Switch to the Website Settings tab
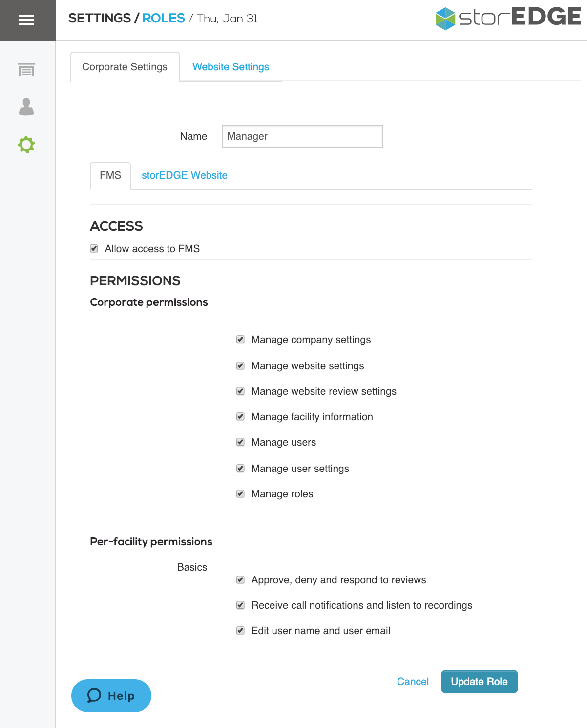The height and width of the screenshot is (728, 587). (230, 67)
